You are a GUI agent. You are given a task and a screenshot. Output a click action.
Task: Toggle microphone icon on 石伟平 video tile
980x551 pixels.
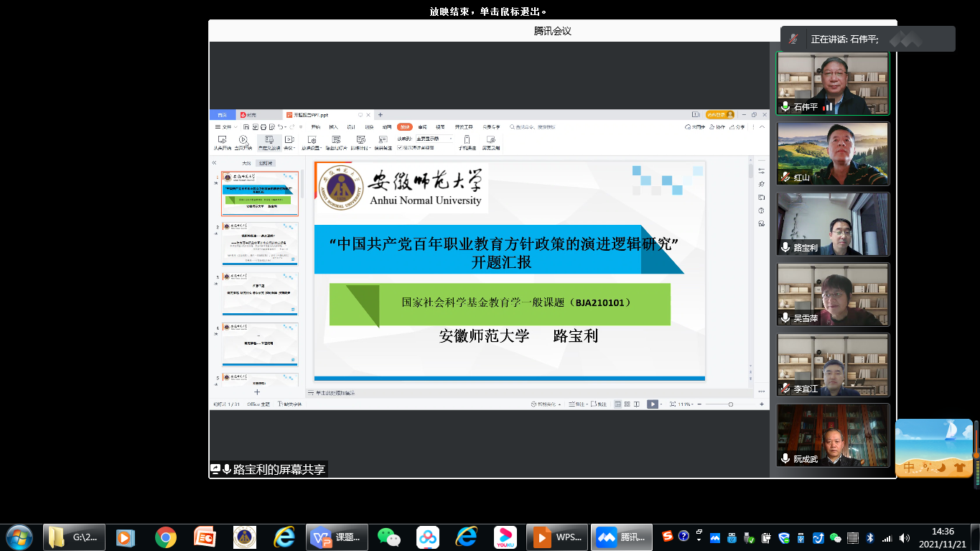pyautogui.click(x=785, y=106)
